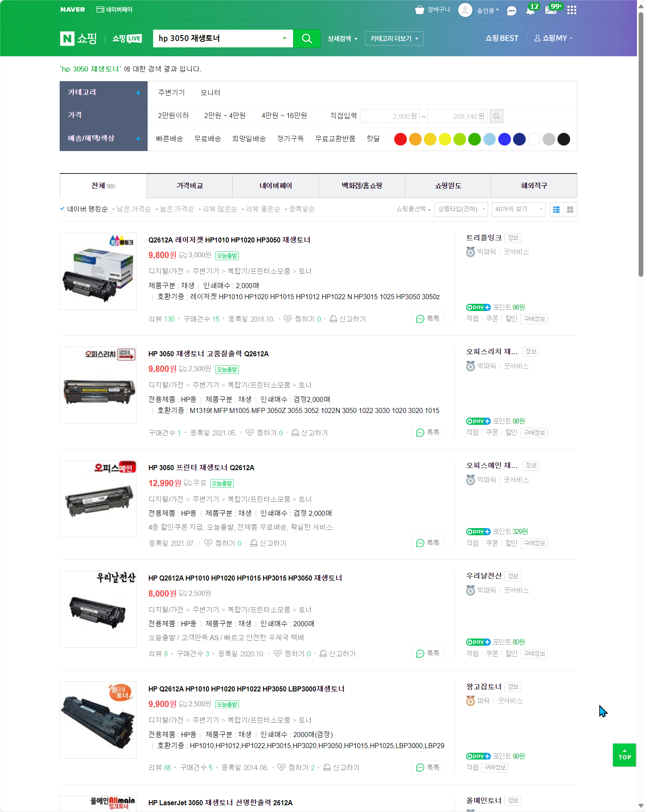Switch to grid view layout
Screen dimensions: 645x812
tap(570, 209)
